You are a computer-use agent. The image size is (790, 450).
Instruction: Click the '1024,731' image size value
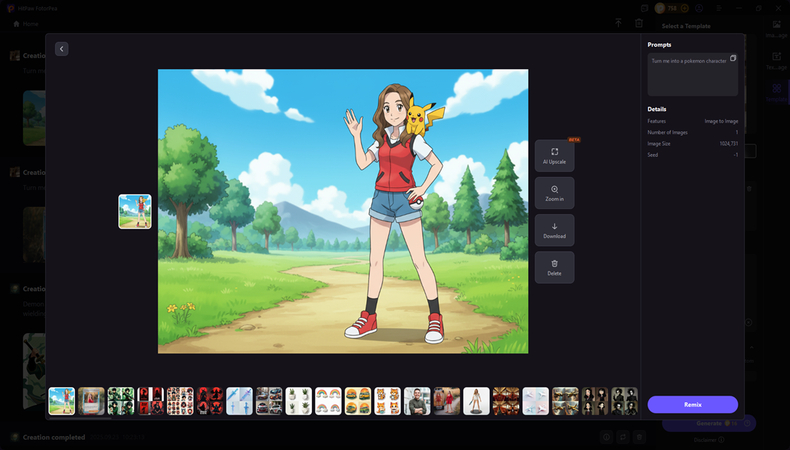(729, 144)
